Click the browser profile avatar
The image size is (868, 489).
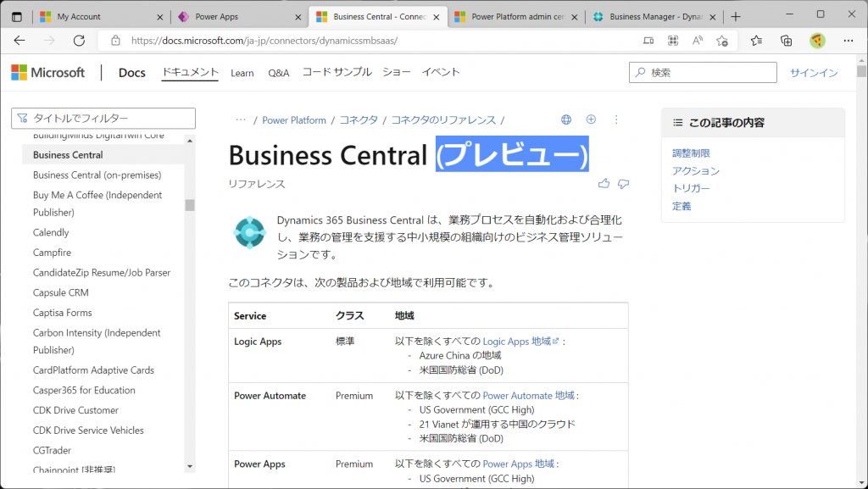pos(817,41)
